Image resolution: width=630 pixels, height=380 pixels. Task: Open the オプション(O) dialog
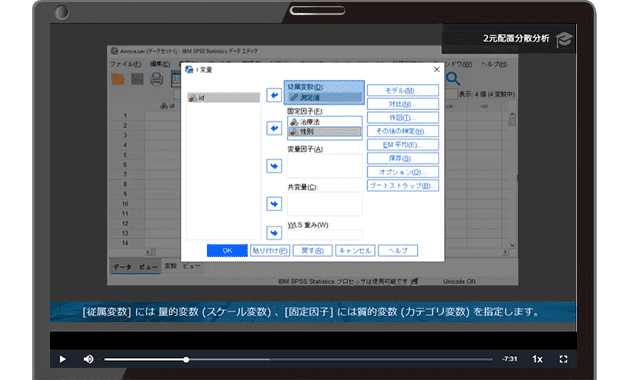pos(403,172)
